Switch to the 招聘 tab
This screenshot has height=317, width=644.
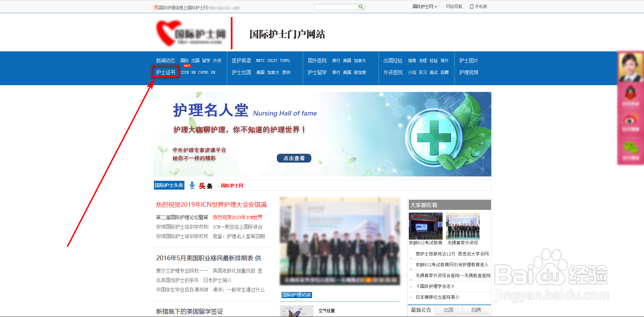click(476, 310)
